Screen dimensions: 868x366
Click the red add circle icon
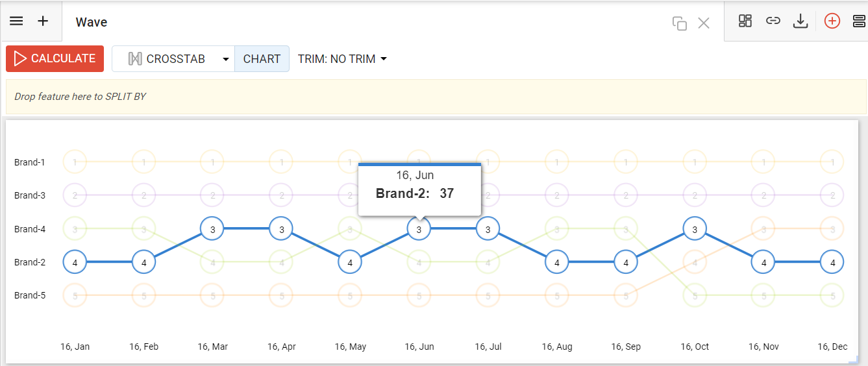point(832,21)
